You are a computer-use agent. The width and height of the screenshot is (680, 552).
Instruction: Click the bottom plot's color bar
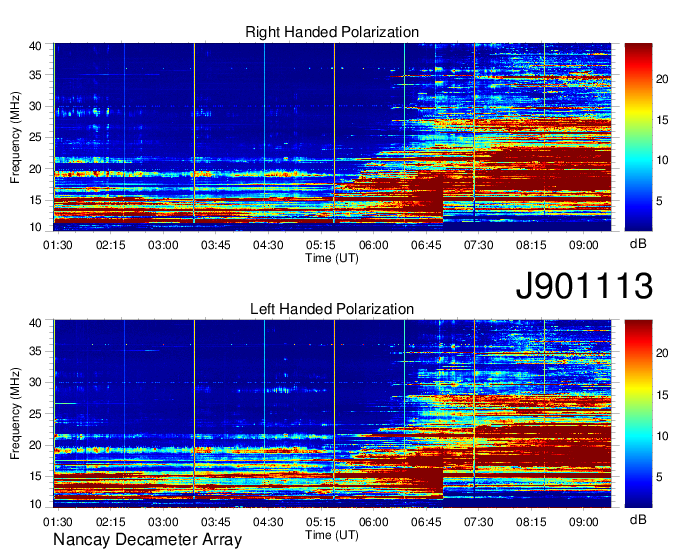pyautogui.click(x=638, y=414)
